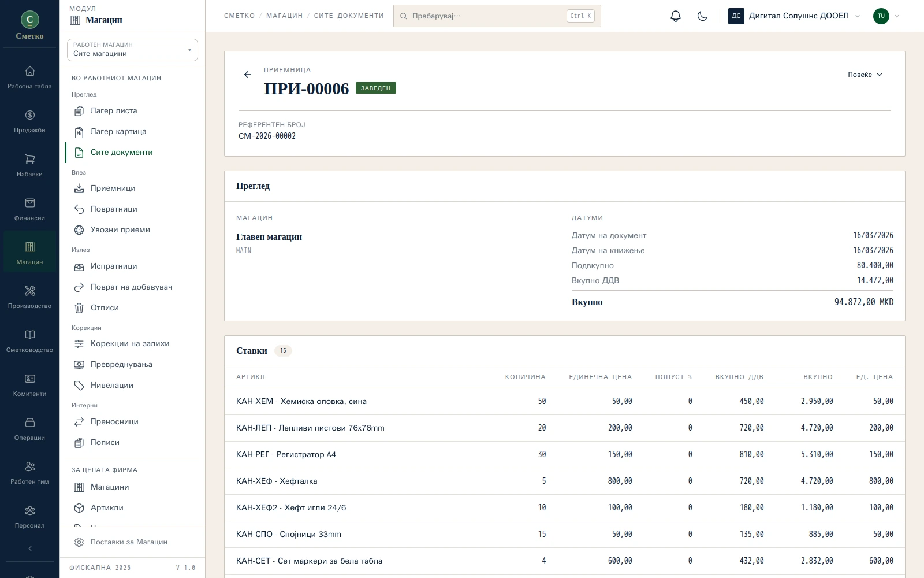Go back with the arrow beside ПРИ-00006

[x=248, y=75]
